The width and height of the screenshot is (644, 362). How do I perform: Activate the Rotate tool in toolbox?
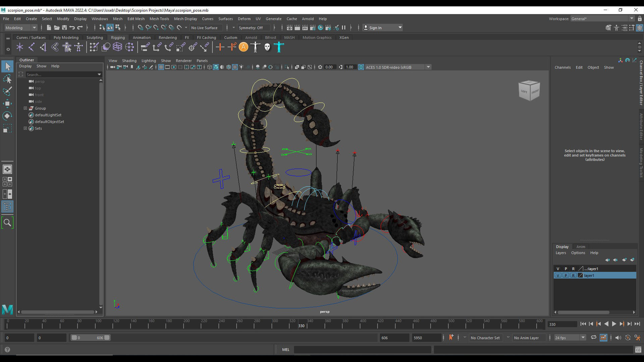click(x=7, y=116)
